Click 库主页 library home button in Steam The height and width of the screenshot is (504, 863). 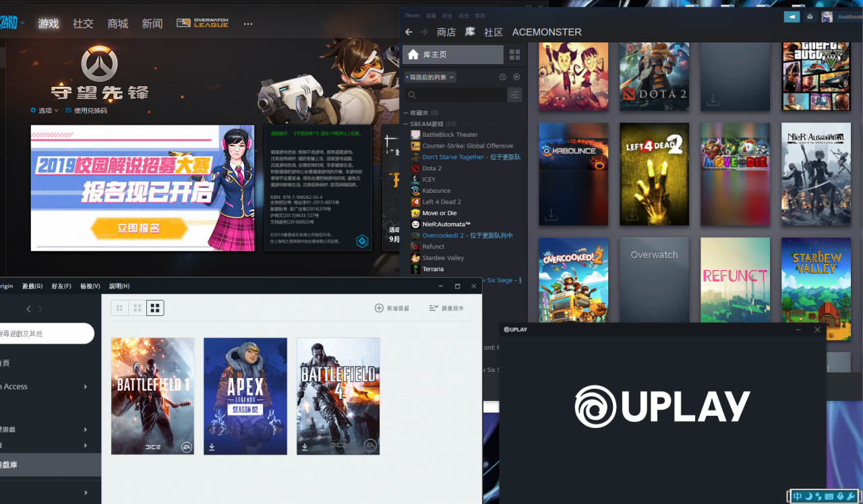coord(453,55)
